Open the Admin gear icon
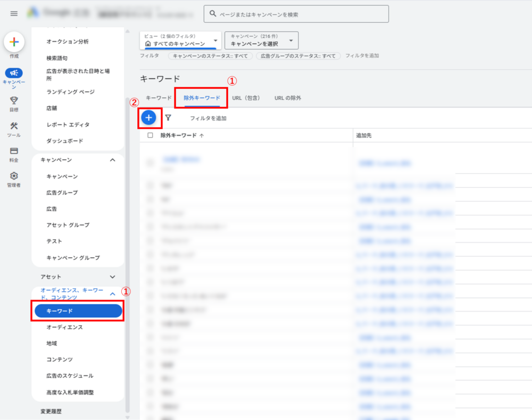The height and width of the screenshot is (420, 532). 14,176
